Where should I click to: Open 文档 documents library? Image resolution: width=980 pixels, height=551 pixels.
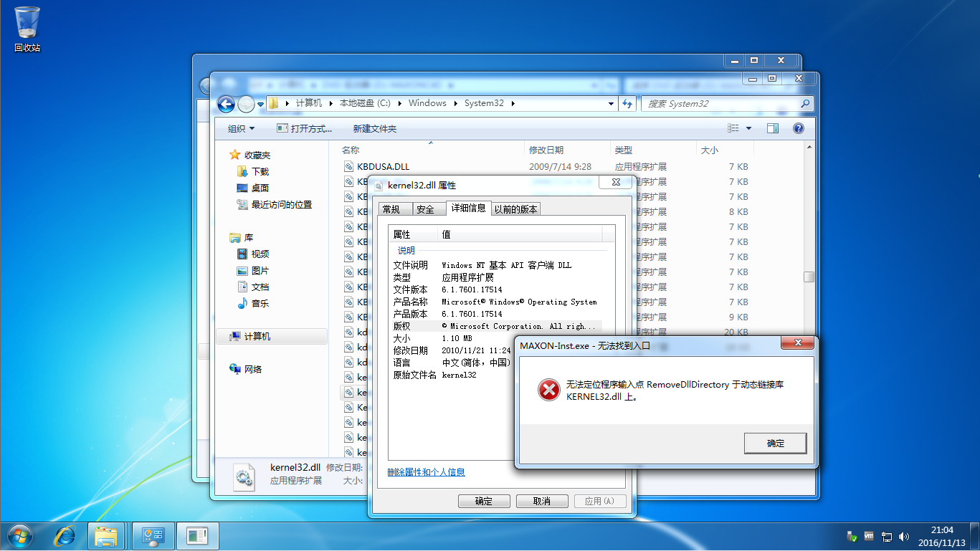252,287
